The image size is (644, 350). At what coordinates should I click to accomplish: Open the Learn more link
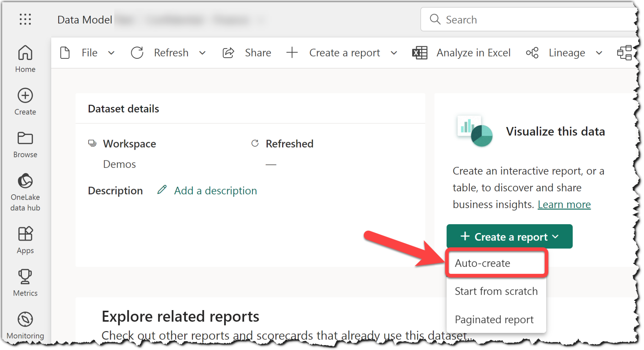click(x=564, y=204)
